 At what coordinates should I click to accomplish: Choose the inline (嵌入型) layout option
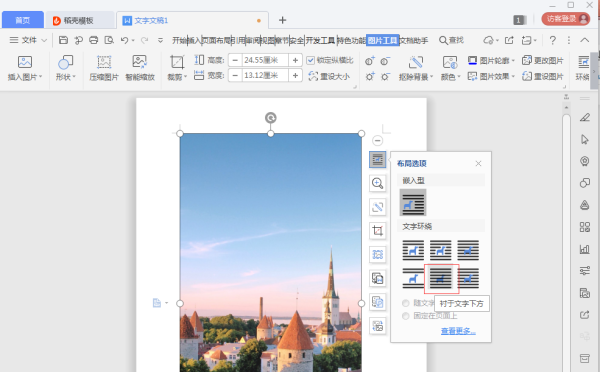pyautogui.click(x=413, y=202)
